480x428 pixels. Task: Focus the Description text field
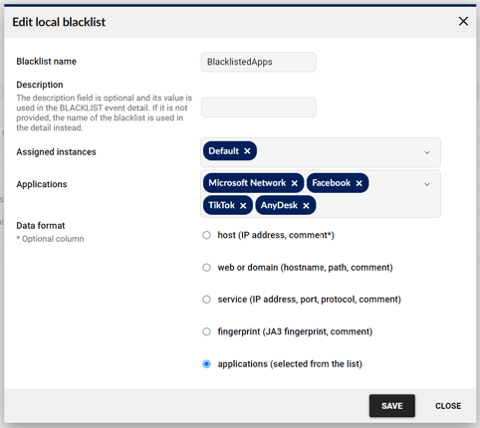pyautogui.click(x=259, y=107)
